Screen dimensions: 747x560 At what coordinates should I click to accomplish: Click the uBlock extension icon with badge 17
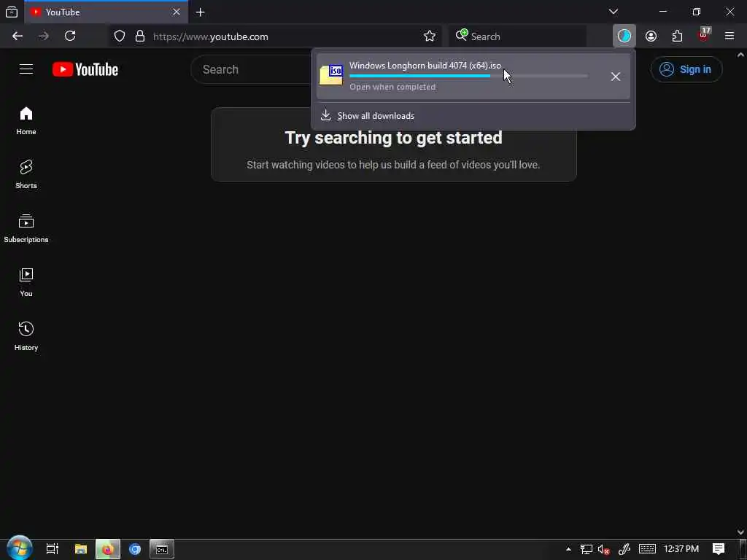[x=704, y=35]
